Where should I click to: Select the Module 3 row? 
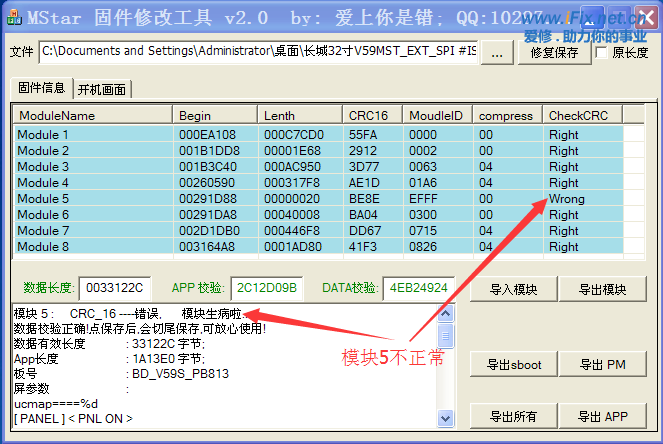(319, 167)
